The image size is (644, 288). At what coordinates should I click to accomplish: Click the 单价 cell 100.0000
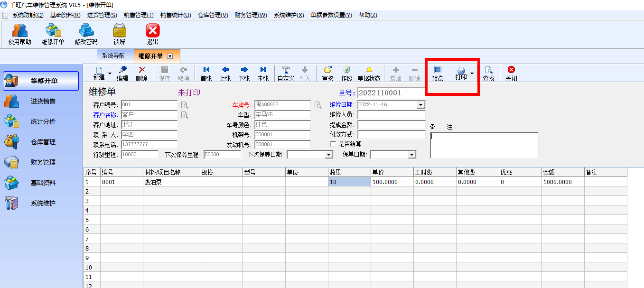pos(392,182)
